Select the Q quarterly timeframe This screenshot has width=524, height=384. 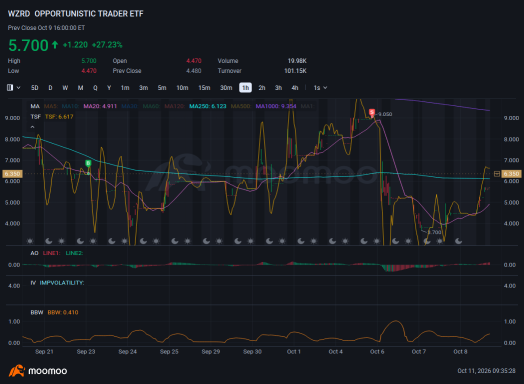click(x=95, y=88)
